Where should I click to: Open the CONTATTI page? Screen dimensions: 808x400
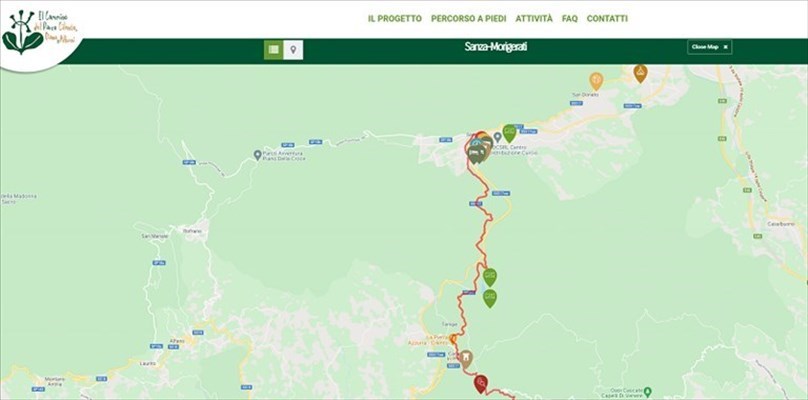coord(607,19)
